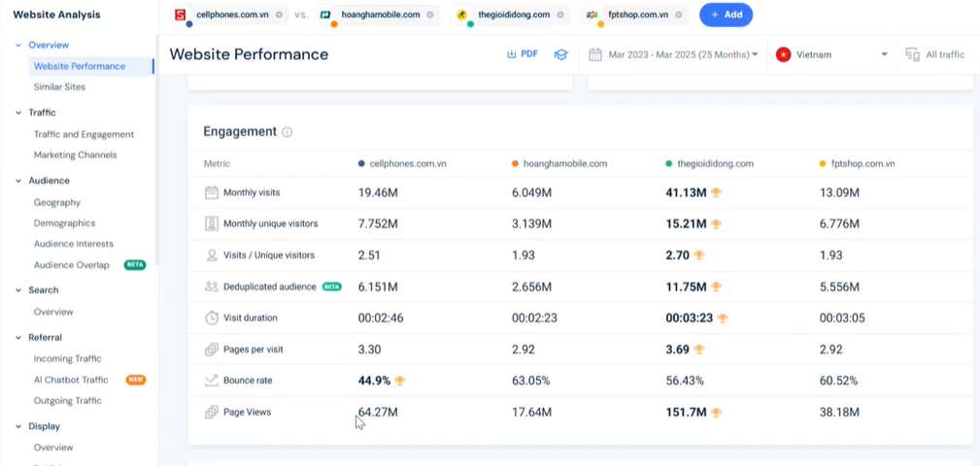
Task: Download the report as PDF
Action: click(x=523, y=54)
